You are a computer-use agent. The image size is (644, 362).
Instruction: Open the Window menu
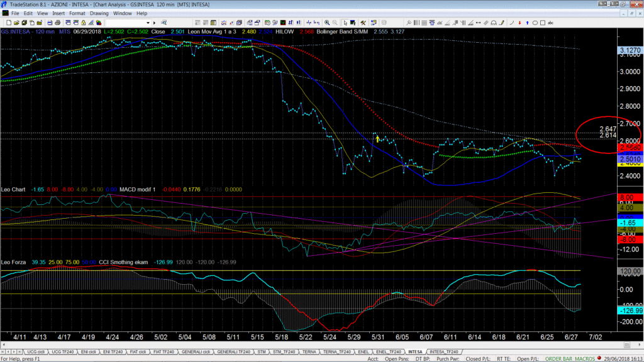point(123,13)
